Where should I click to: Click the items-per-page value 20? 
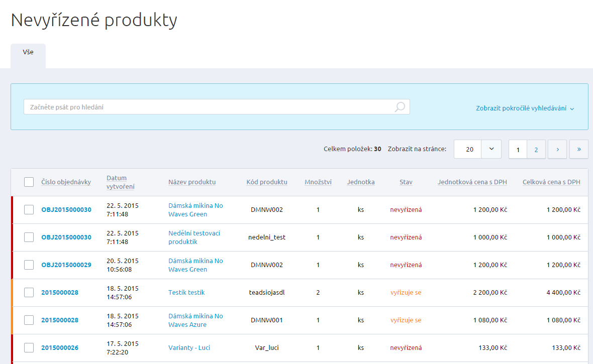pos(468,149)
